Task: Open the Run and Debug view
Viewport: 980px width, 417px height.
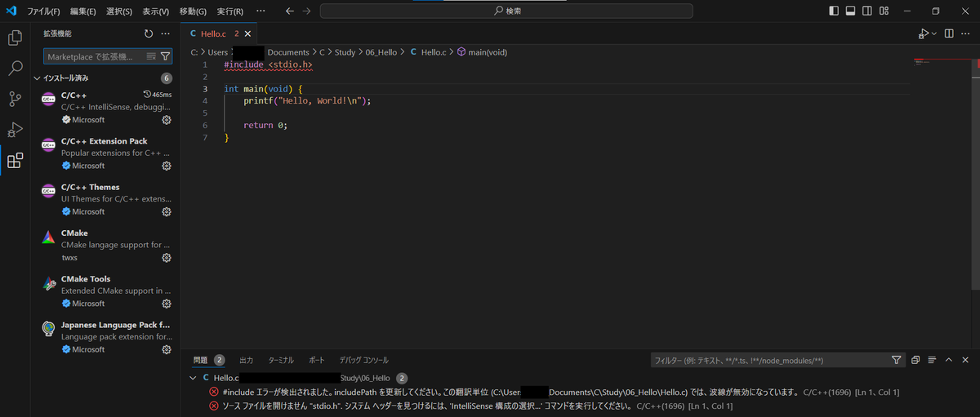Action: [x=15, y=130]
